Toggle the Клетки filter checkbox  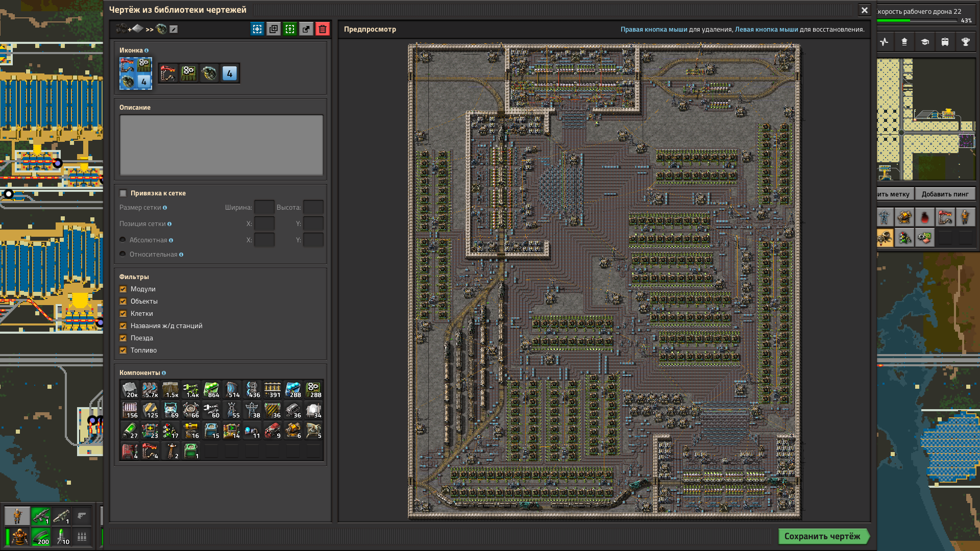tap(123, 314)
